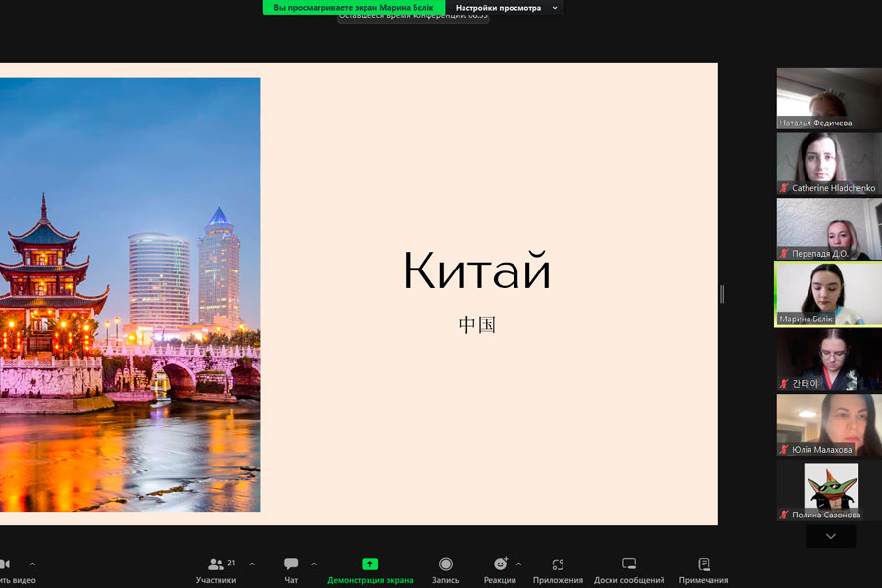Expand the participants options chevron
The height and width of the screenshot is (588, 882).
click(252, 564)
